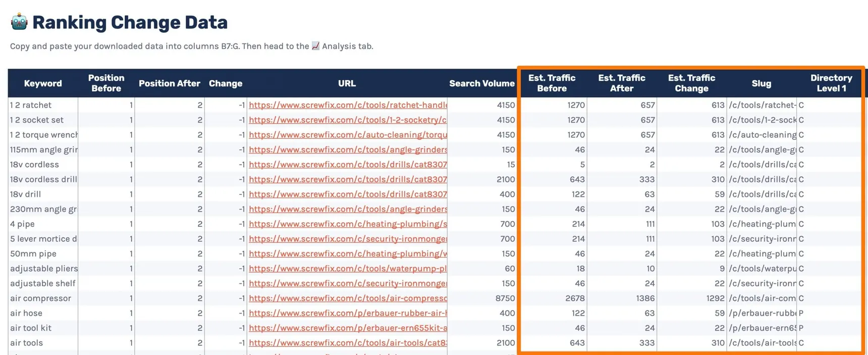Select the Search Volume column header
Viewport: 868px width, 355px height.
coord(482,83)
